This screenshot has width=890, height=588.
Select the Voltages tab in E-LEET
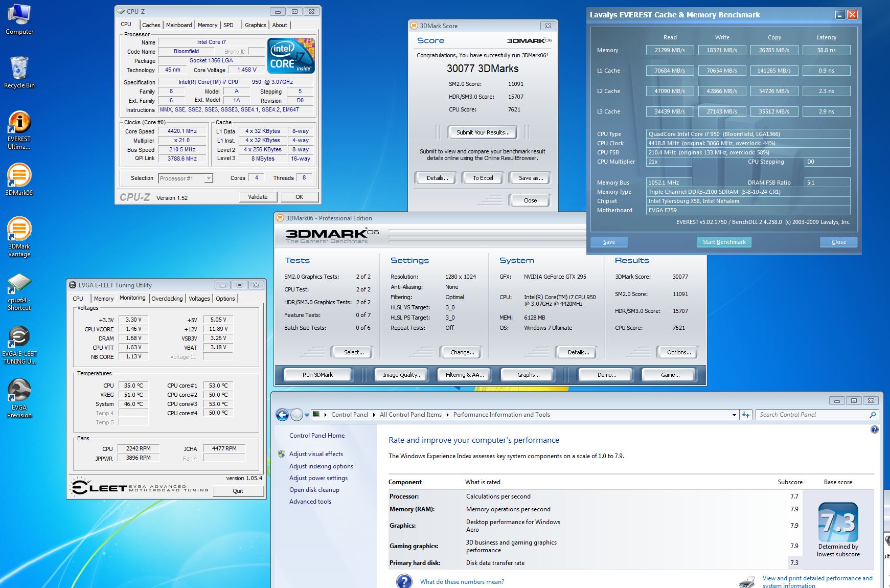(x=199, y=299)
